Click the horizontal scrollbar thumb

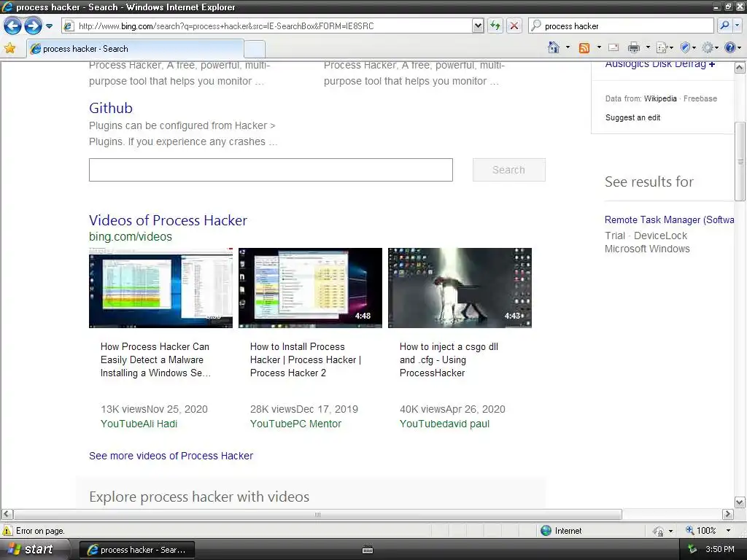318,514
